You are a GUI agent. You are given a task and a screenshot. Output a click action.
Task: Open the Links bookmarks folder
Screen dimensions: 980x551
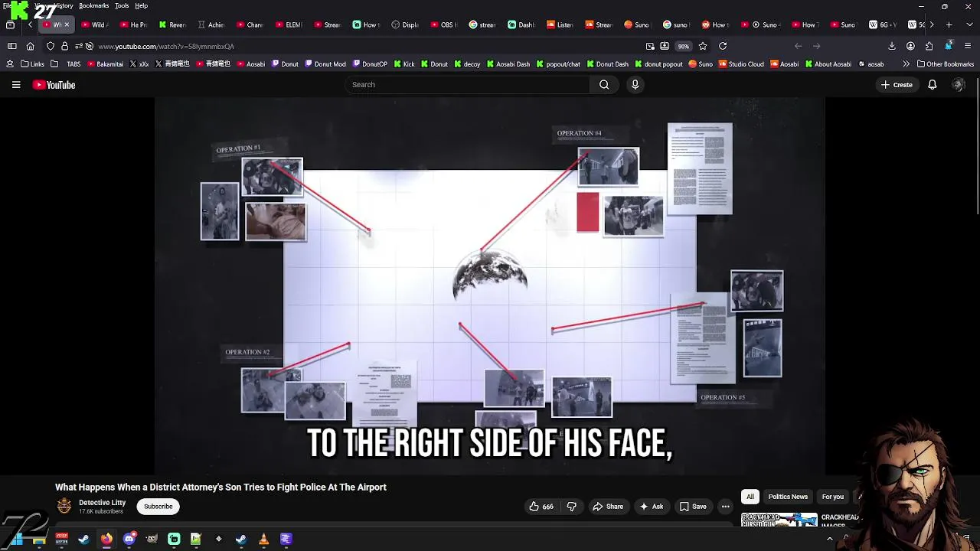pos(32,64)
